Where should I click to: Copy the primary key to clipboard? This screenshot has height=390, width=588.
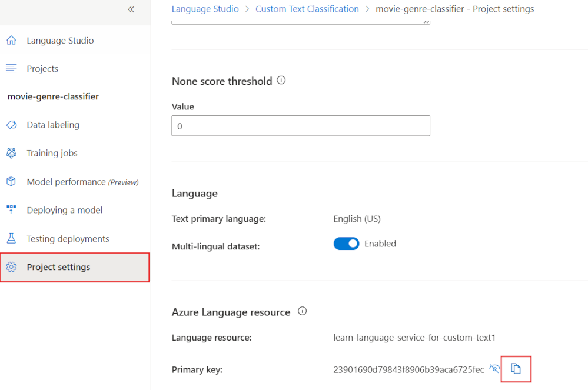[516, 369]
